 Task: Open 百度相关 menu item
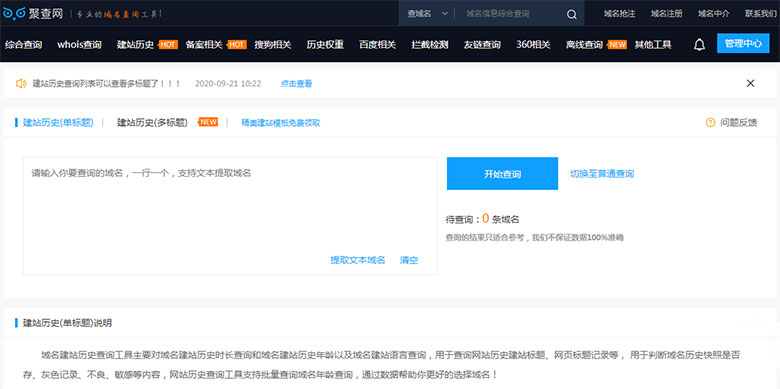(378, 45)
